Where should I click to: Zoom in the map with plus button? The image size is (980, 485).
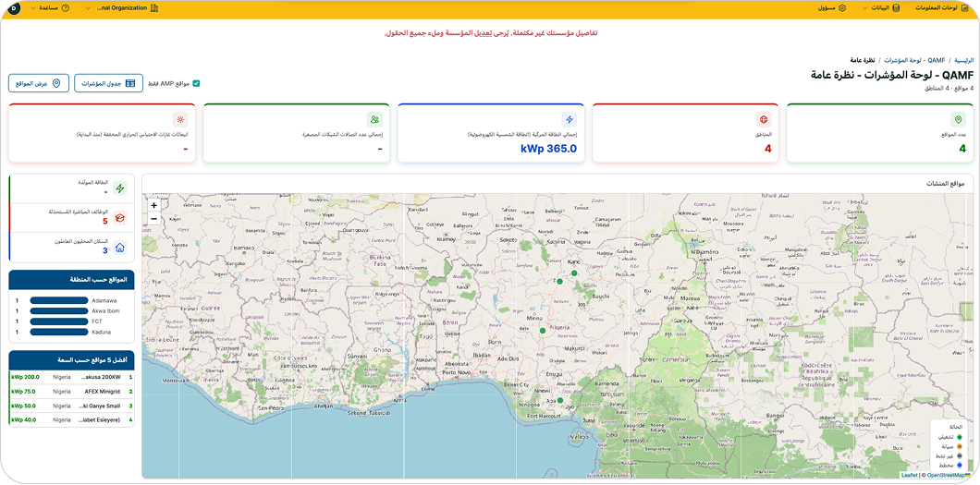(x=153, y=205)
